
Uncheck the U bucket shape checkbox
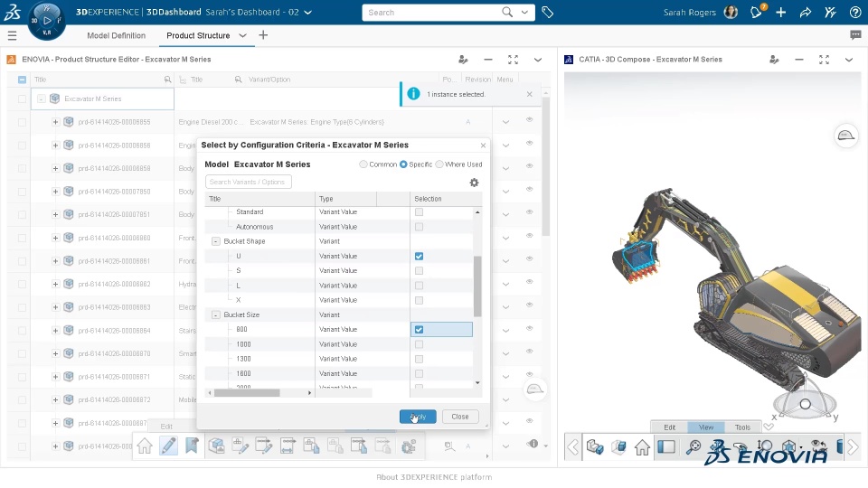pyautogui.click(x=419, y=256)
